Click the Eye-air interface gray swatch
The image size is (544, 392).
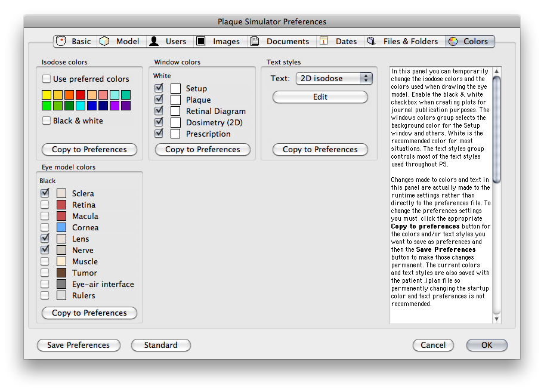click(61, 284)
